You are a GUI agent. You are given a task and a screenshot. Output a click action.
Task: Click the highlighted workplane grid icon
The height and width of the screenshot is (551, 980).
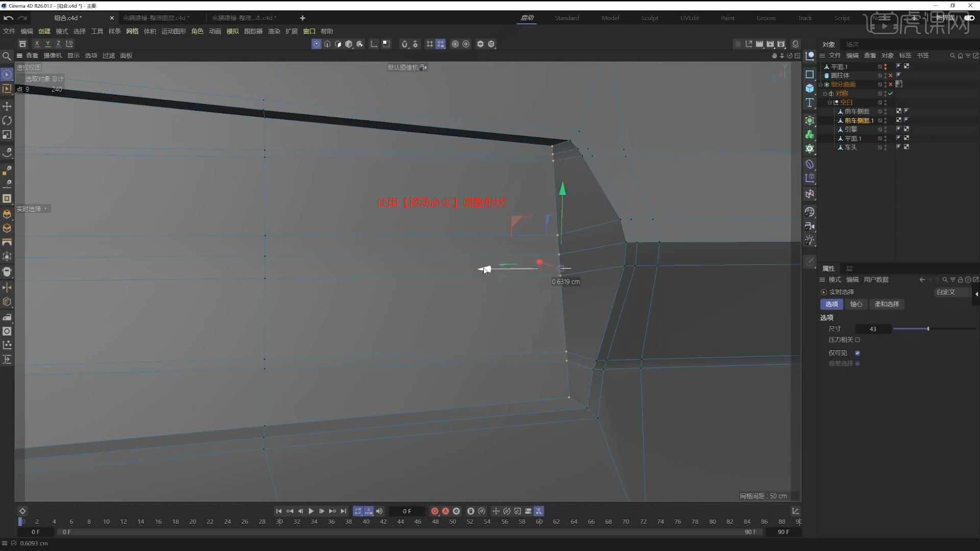pos(440,44)
